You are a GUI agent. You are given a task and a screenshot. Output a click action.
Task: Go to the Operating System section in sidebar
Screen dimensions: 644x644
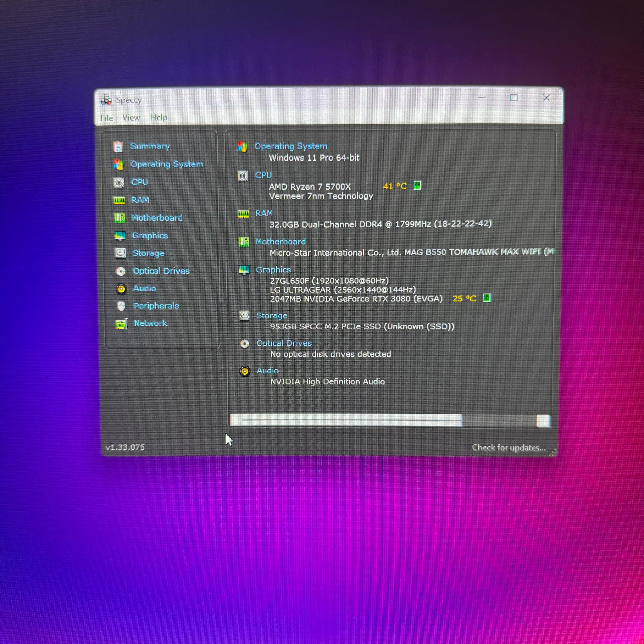click(x=167, y=164)
